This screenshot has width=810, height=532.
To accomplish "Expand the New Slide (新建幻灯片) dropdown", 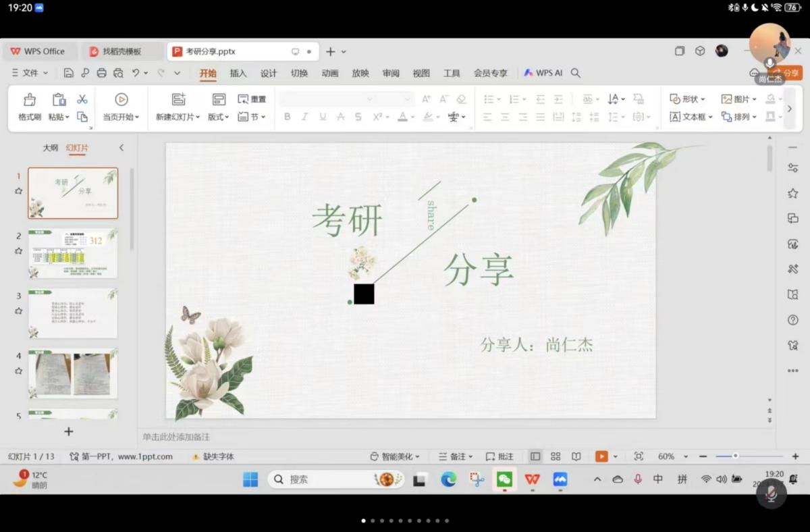I will [x=178, y=117].
